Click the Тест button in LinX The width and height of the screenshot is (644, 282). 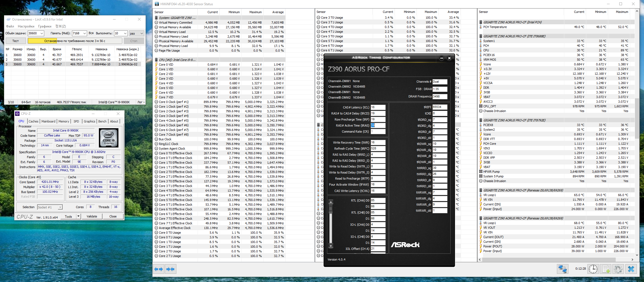[x=16, y=41]
